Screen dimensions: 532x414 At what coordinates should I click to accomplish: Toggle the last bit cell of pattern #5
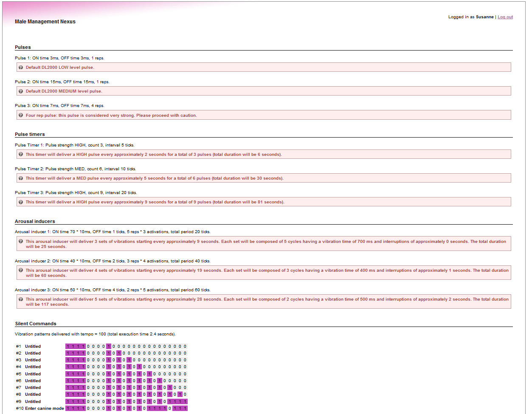pyautogui.click(x=185, y=374)
